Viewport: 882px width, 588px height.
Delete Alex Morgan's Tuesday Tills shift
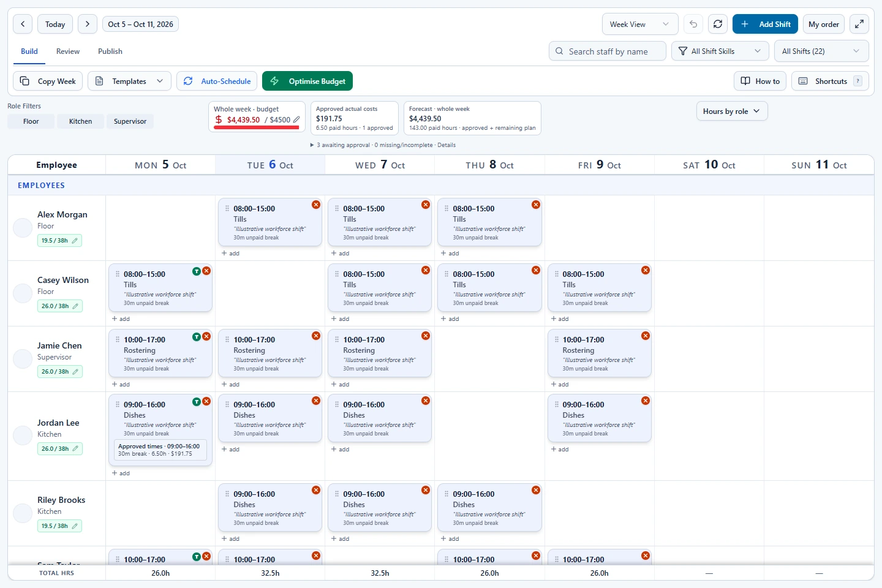point(316,205)
